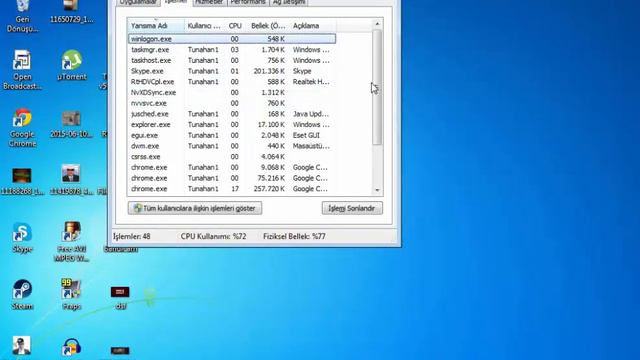Launch the Open Broadcaster shortcut

pos(22,70)
